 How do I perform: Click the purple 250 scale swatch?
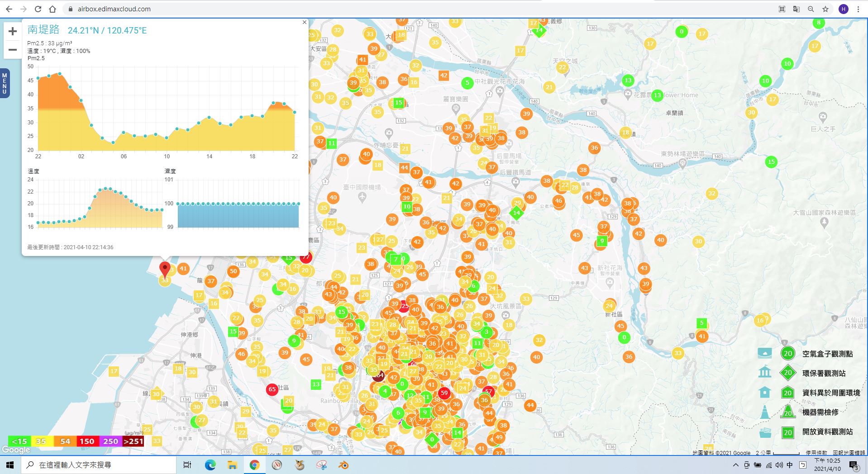pyautogui.click(x=110, y=441)
